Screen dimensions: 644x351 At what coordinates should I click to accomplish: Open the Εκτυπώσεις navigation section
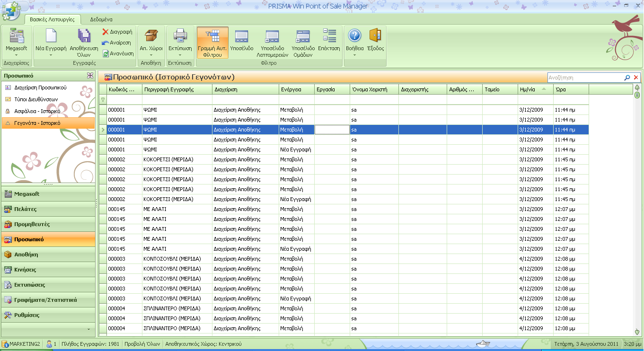[x=48, y=285]
